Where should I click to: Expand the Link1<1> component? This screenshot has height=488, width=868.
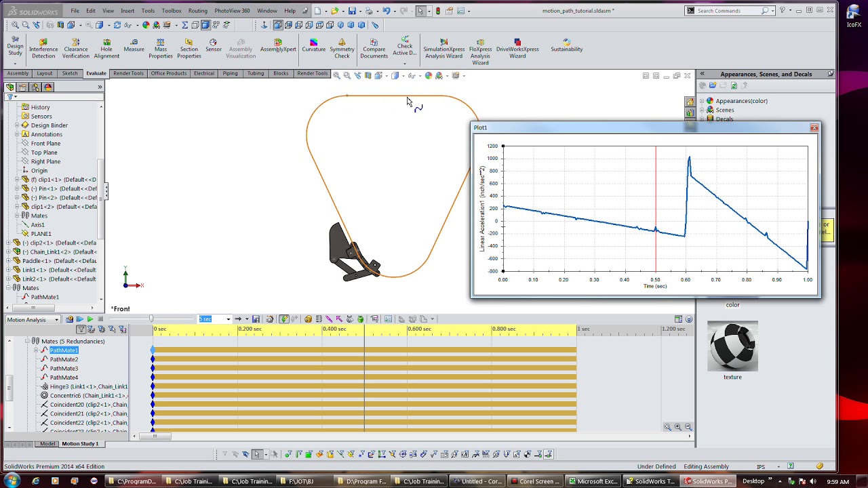pos(9,270)
